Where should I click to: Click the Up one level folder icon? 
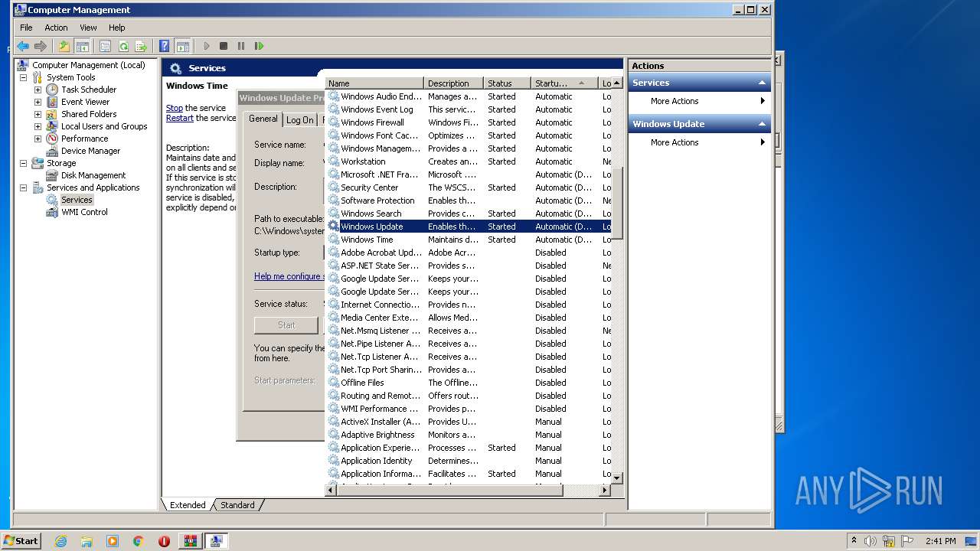64,46
